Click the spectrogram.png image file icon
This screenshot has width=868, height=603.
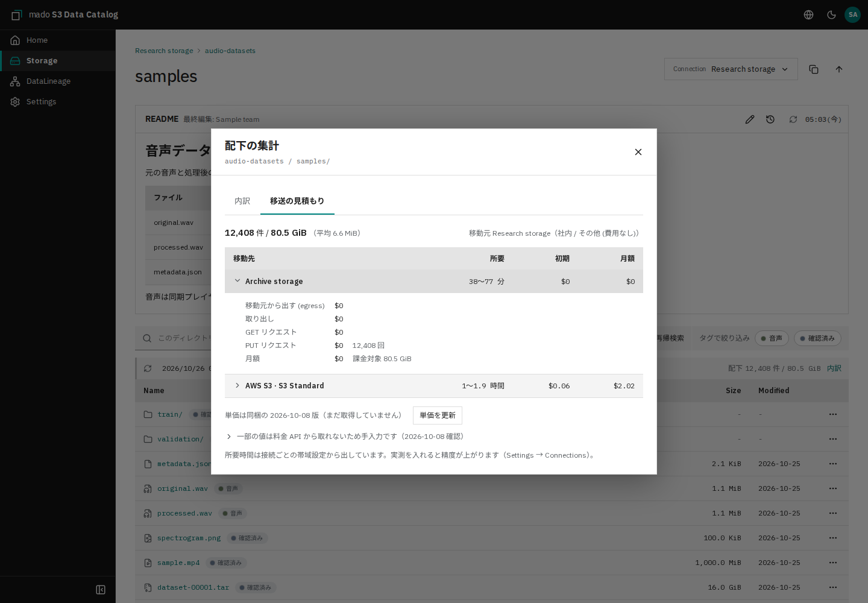coord(148,538)
